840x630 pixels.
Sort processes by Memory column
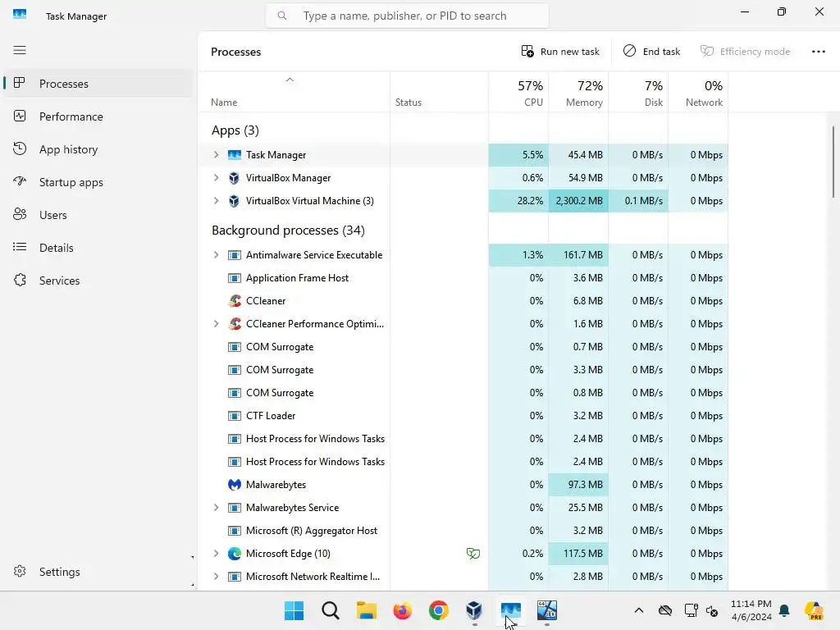click(578, 92)
